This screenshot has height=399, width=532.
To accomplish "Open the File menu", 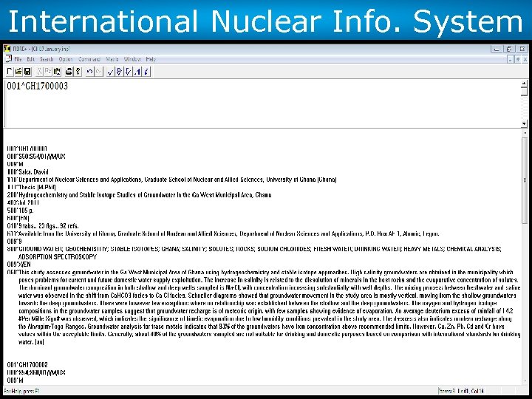I will tap(18, 59).
